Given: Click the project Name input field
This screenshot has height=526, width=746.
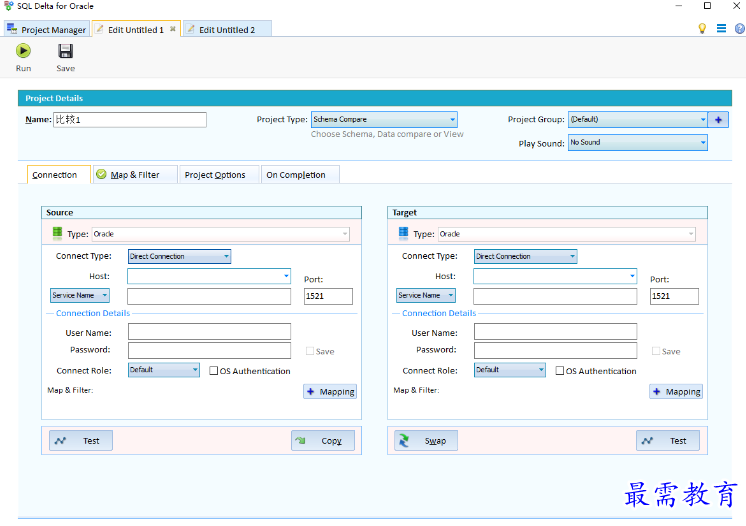Looking at the screenshot, I should click(x=130, y=120).
